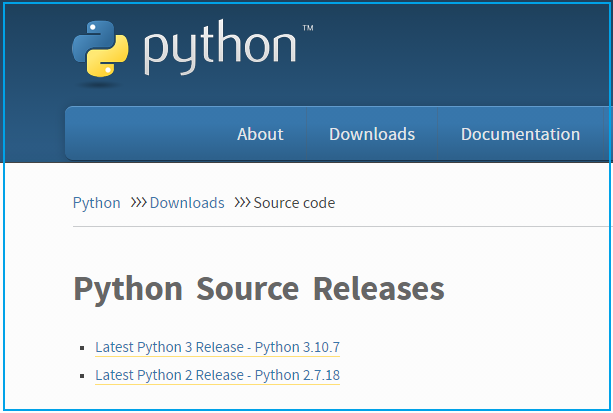Open the Downloads navigation menu
The height and width of the screenshot is (413, 613).
click(372, 134)
